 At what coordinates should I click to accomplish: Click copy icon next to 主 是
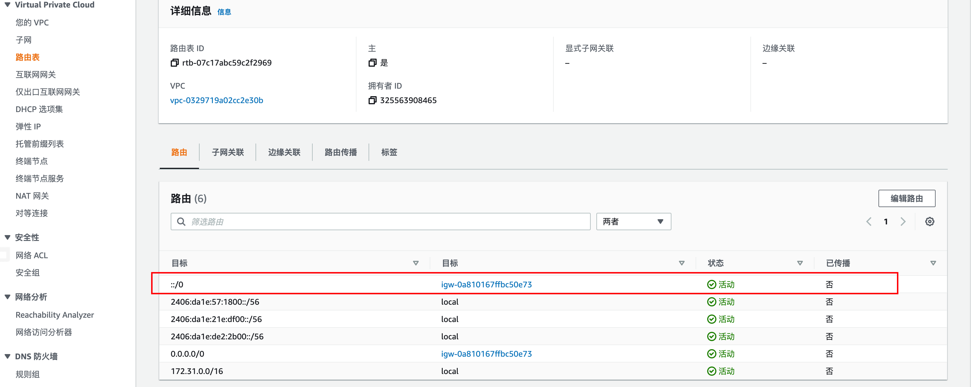(372, 63)
